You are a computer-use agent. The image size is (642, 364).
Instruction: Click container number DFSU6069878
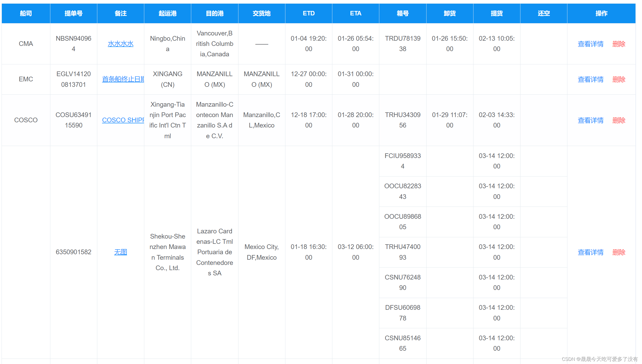(x=403, y=313)
